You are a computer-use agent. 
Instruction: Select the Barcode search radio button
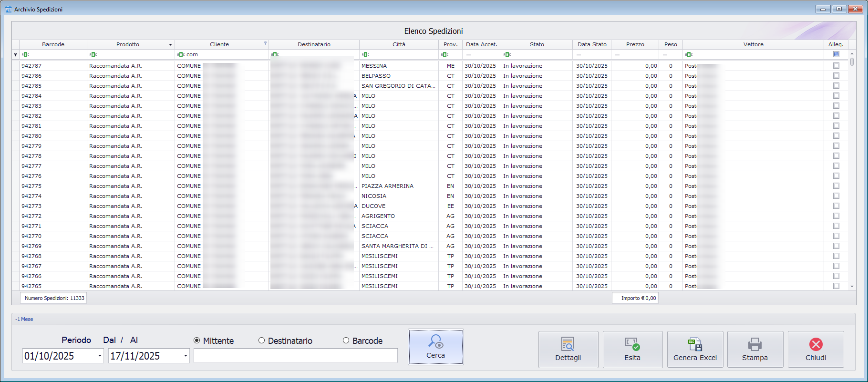pos(346,341)
